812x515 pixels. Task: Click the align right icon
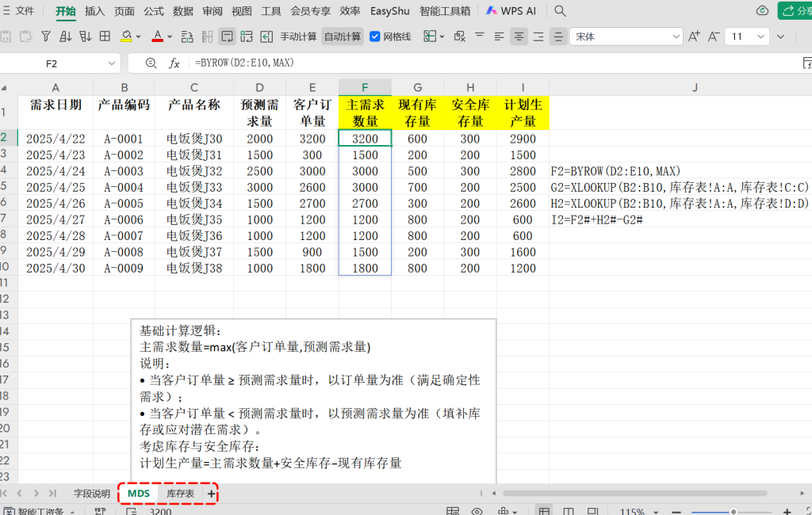click(538, 36)
